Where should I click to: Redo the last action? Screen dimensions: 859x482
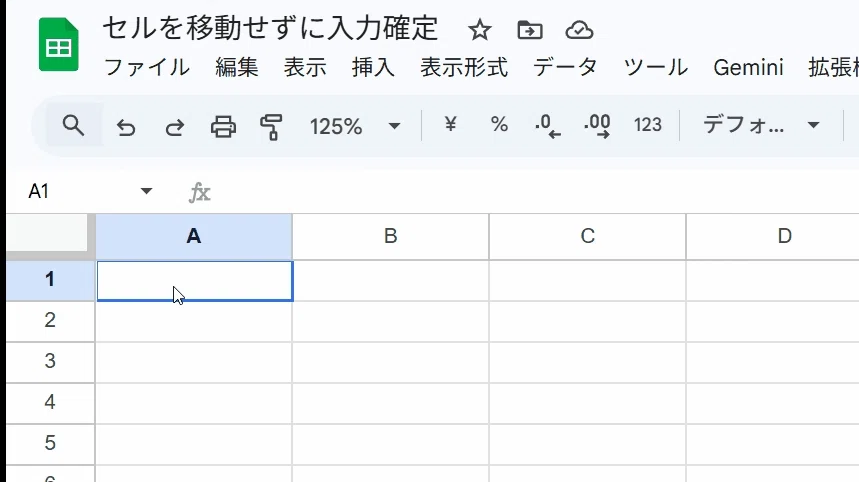pos(175,128)
